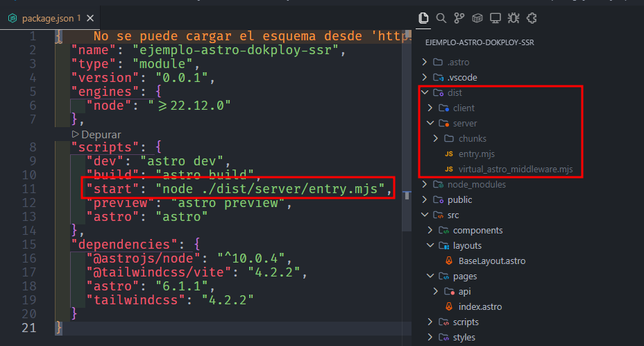644x346 pixels.
Task: Expand the .astro folder chevron
Action: pos(425,62)
